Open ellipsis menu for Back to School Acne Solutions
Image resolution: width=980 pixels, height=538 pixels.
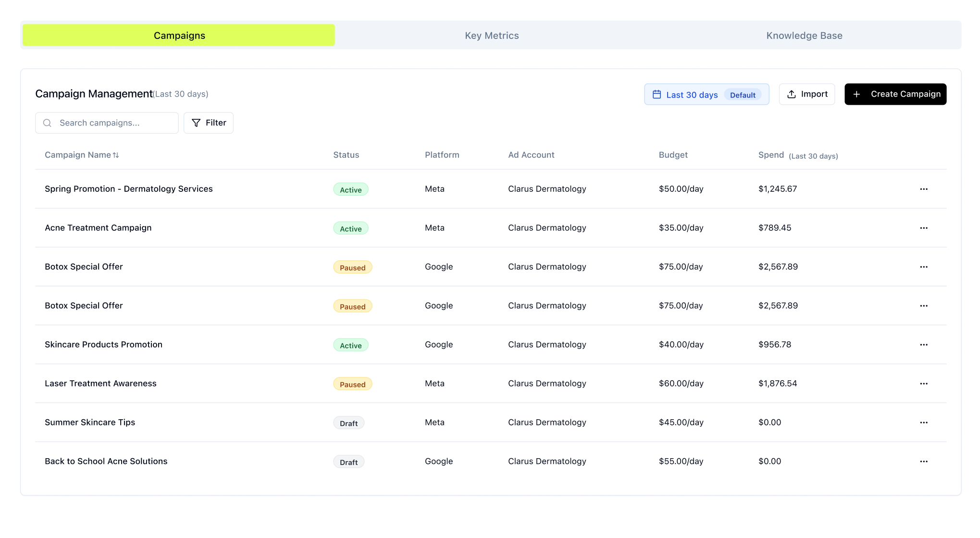923,462
